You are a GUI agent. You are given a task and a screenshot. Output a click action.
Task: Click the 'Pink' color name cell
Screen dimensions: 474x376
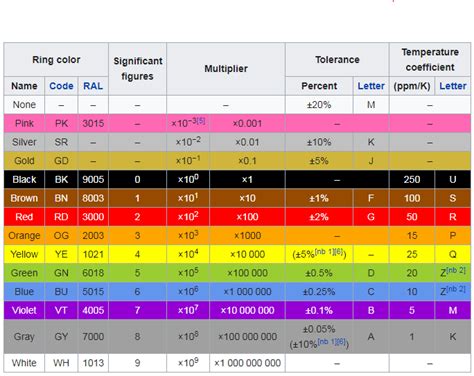[x=24, y=123]
